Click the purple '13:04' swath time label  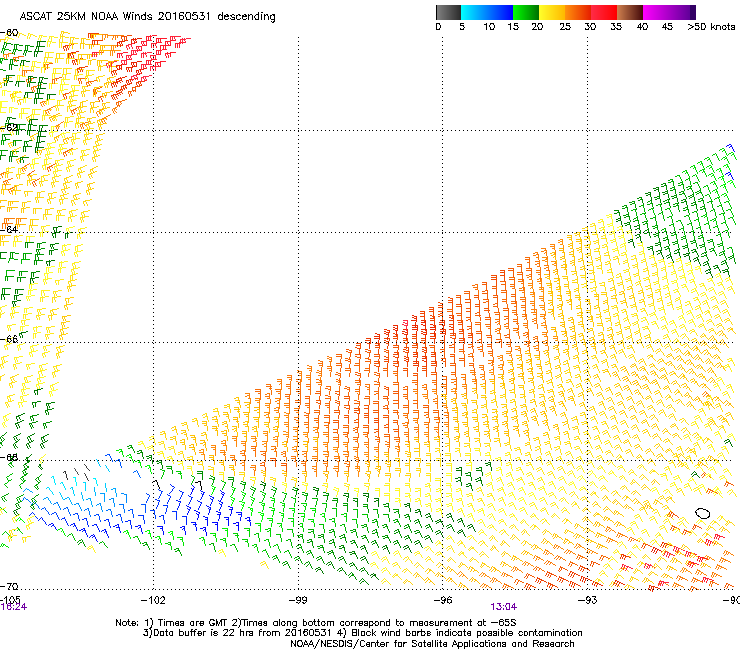[504, 607]
